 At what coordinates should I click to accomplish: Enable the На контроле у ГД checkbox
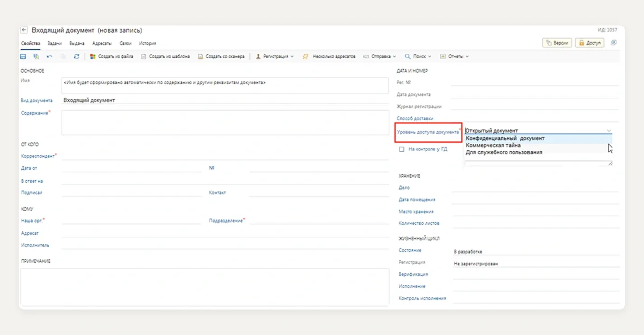click(402, 149)
